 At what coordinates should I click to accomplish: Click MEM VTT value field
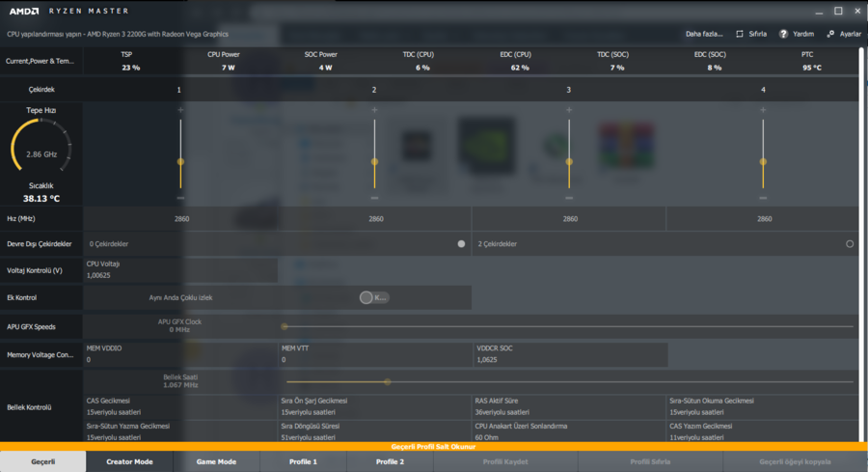375,354
